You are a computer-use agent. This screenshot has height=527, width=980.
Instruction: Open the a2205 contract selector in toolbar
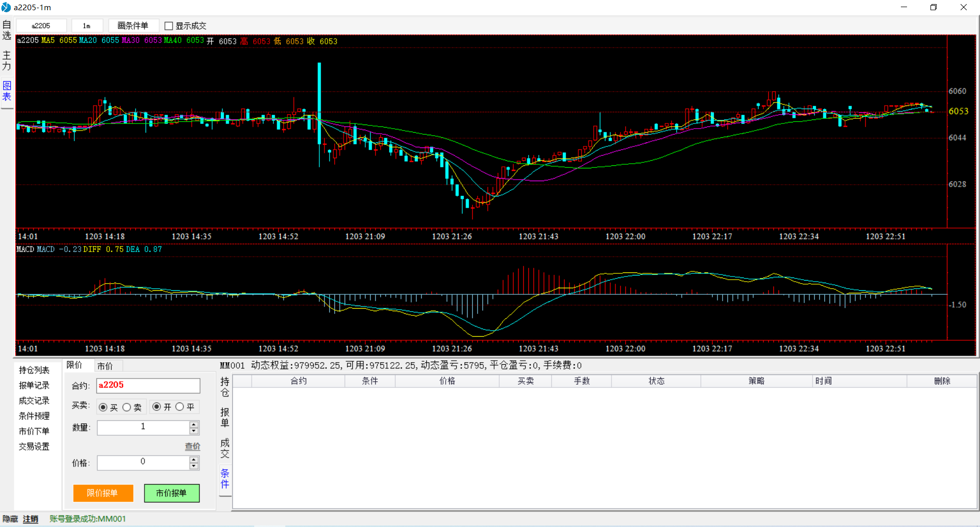pos(41,26)
